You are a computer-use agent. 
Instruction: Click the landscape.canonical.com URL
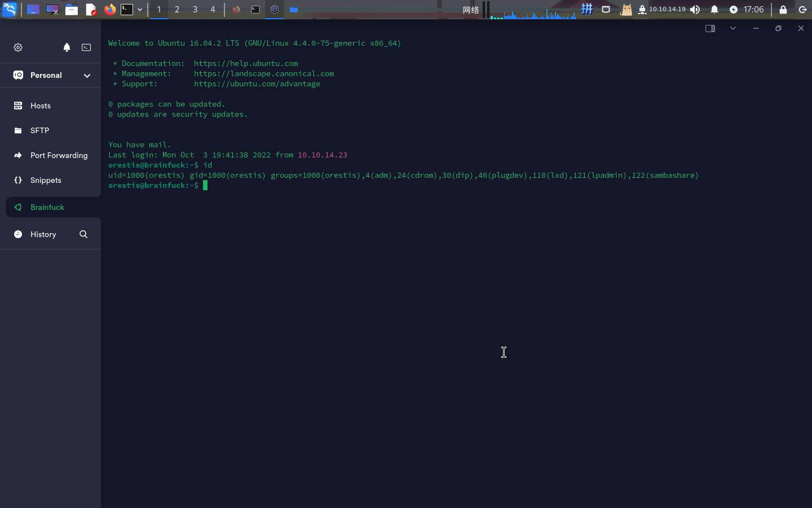pyautogui.click(x=264, y=73)
